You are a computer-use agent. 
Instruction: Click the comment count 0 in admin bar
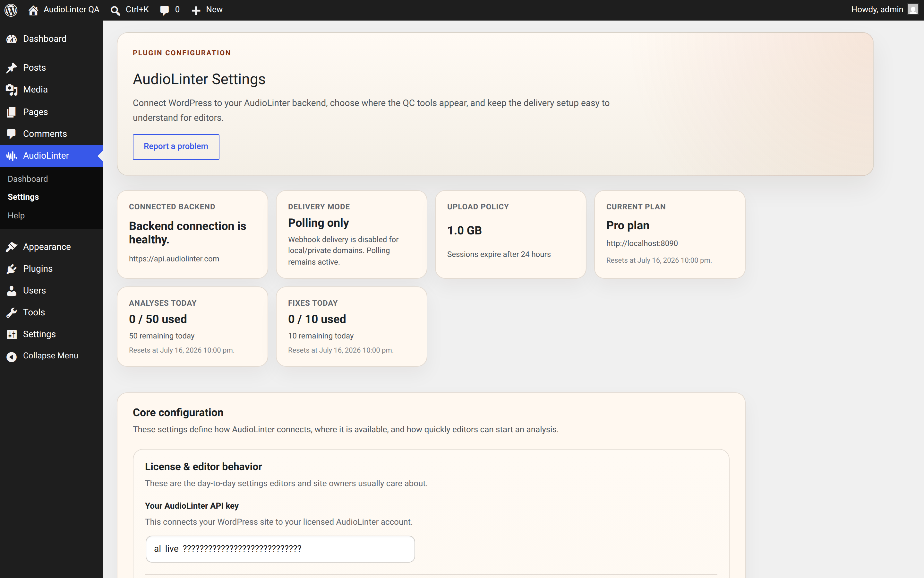[x=177, y=10]
